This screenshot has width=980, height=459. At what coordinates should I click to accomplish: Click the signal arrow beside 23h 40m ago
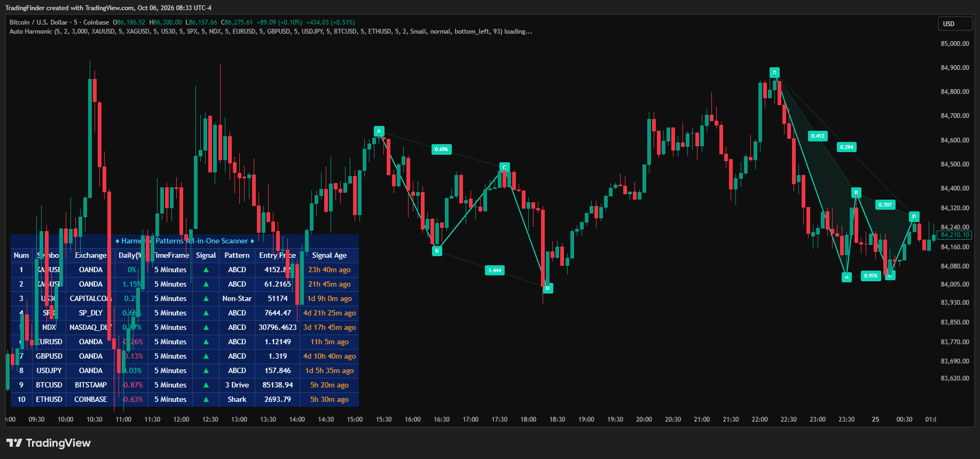pyautogui.click(x=206, y=270)
